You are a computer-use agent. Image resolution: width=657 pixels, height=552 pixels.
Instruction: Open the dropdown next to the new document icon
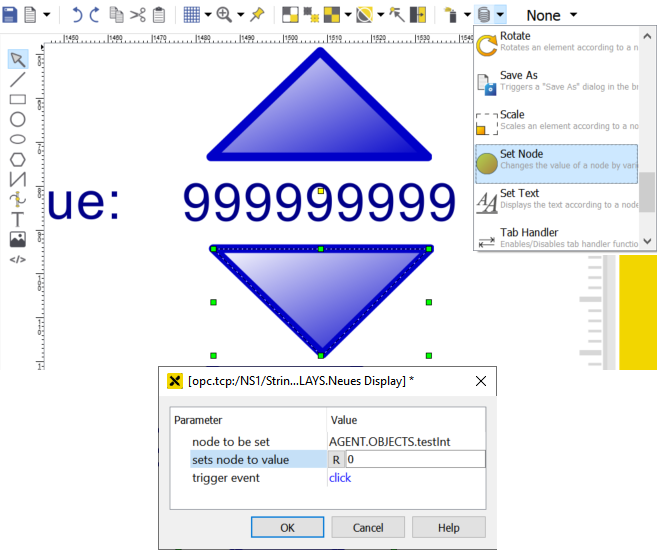pos(47,15)
